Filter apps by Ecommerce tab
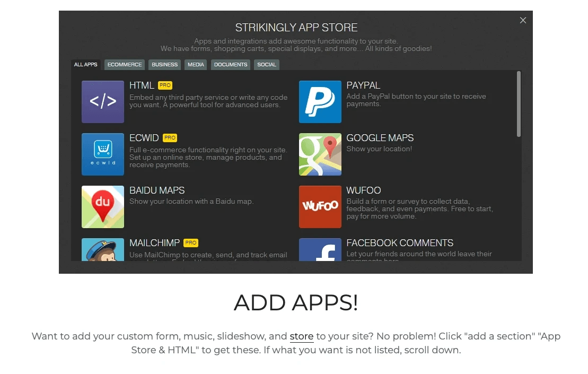 [x=125, y=65]
